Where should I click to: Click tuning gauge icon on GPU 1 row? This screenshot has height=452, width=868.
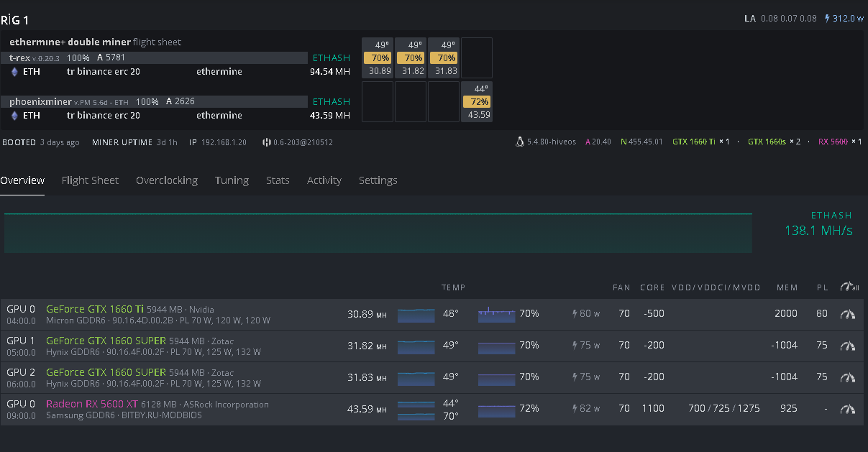(x=848, y=346)
